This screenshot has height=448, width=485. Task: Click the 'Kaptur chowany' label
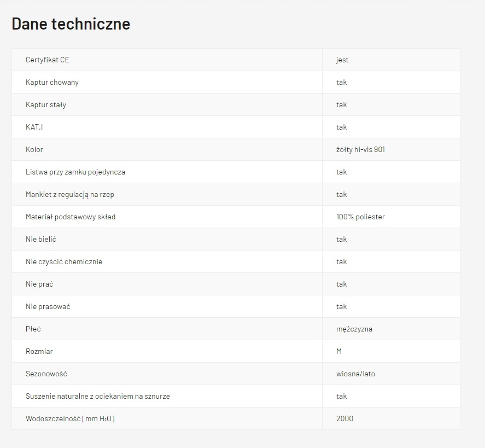coord(52,82)
